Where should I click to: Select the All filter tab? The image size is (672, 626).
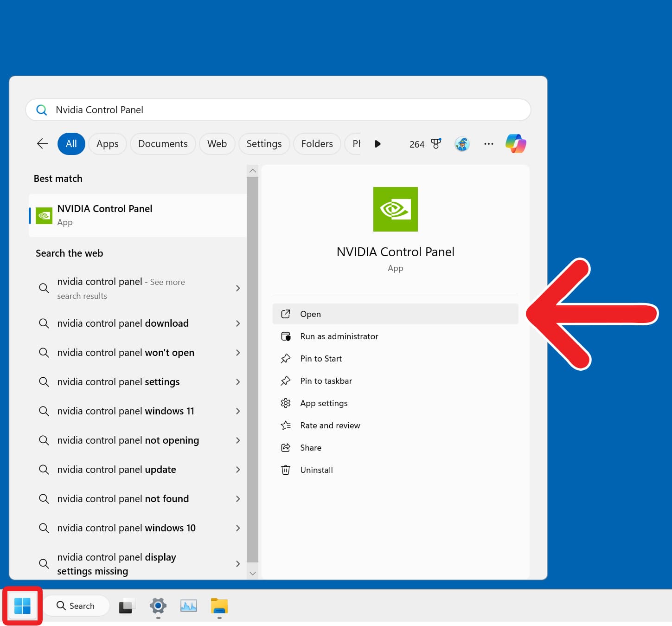(71, 144)
